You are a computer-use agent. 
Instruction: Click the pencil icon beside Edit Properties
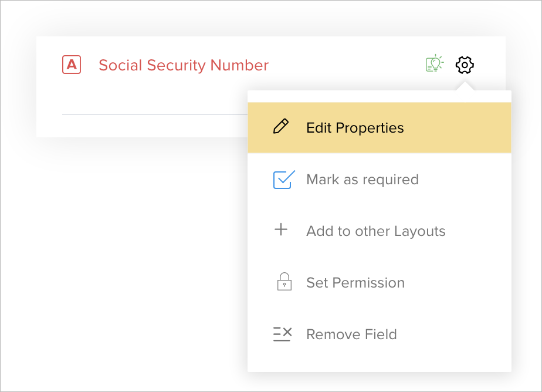(282, 127)
